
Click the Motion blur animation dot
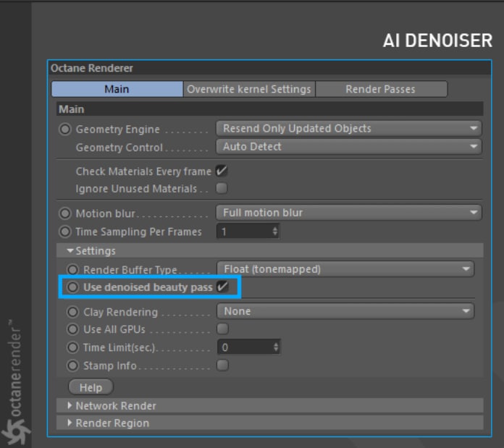[65, 214]
